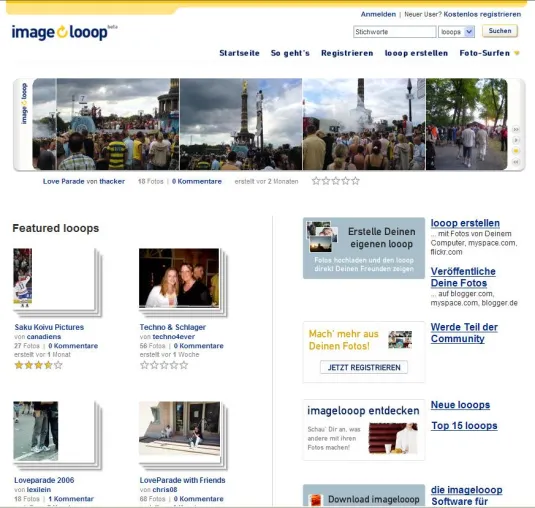Open die imagelooop Software link

point(466,496)
